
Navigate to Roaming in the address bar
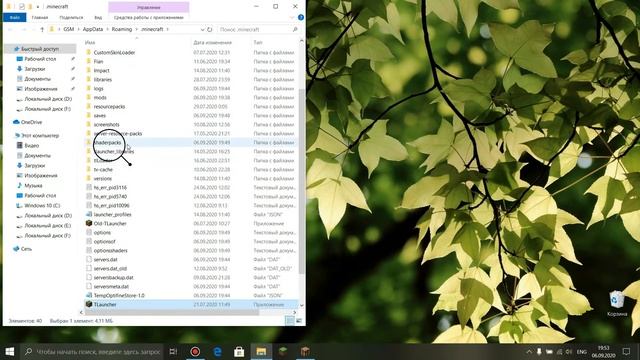click(122, 29)
